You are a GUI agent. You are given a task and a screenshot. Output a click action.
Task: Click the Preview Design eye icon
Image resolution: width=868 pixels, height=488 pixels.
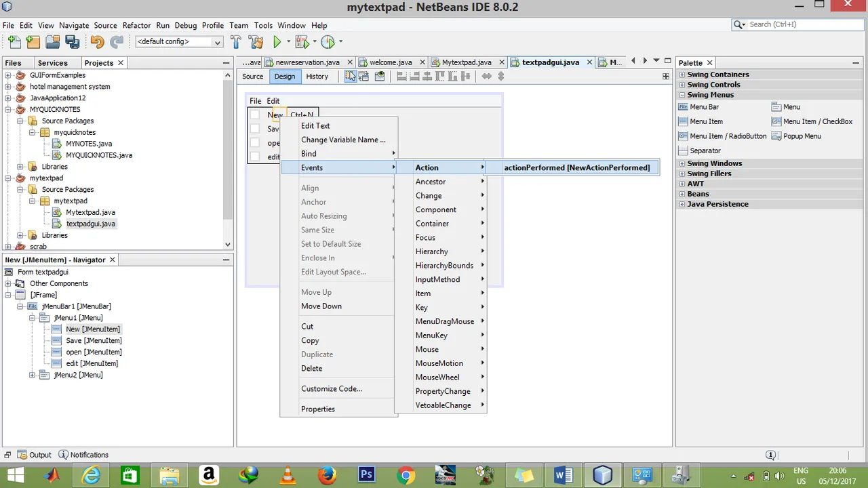point(380,76)
